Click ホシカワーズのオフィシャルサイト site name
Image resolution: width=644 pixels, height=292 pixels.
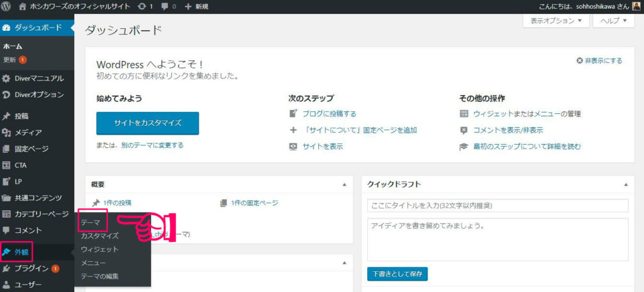click(x=80, y=6)
